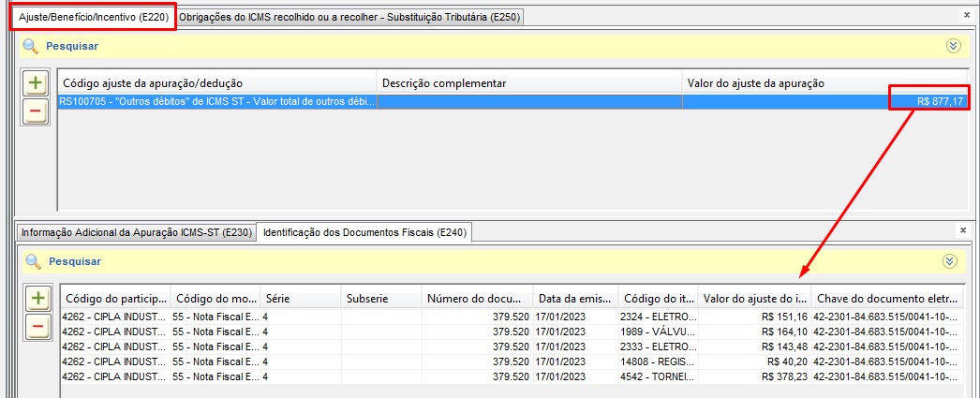Add a record in the E240 documents grid
Image resolution: width=980 pixels, height=398 pixels.
pyautogui.click(x=37, y=300)
